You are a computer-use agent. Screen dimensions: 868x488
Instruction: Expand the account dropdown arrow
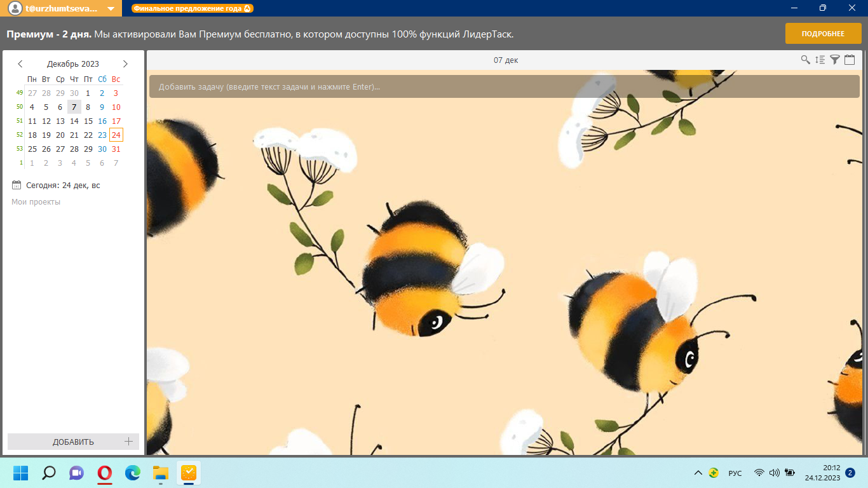coord(111,9)
